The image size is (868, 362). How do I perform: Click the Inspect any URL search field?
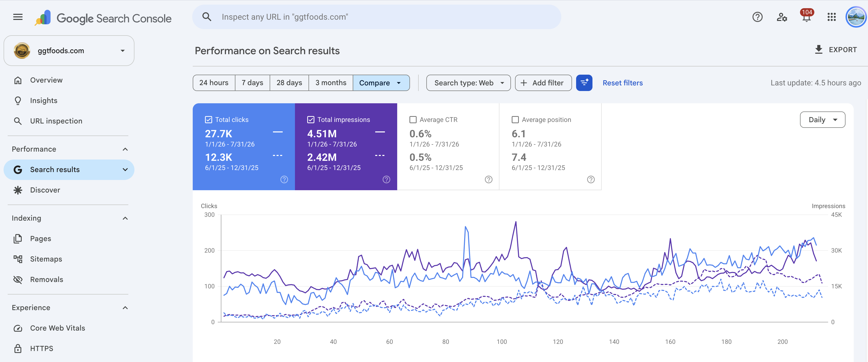pos(376,17)
